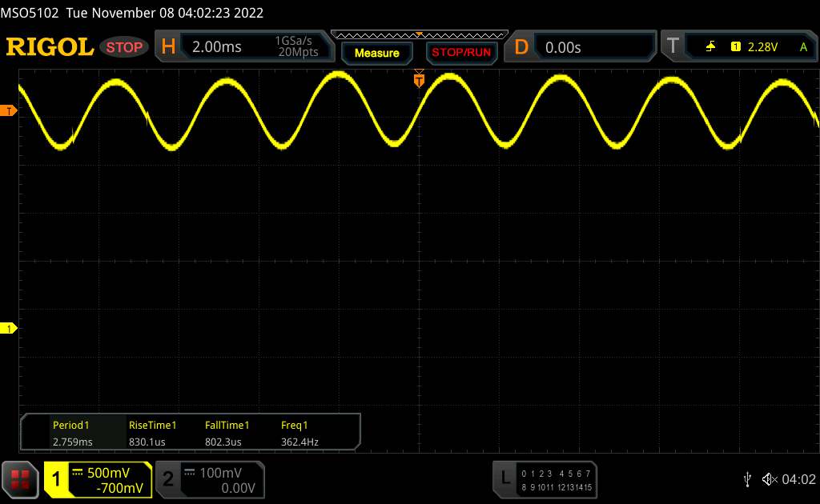Click the USB connection status icon
The image size is (820, 504).
747,479
